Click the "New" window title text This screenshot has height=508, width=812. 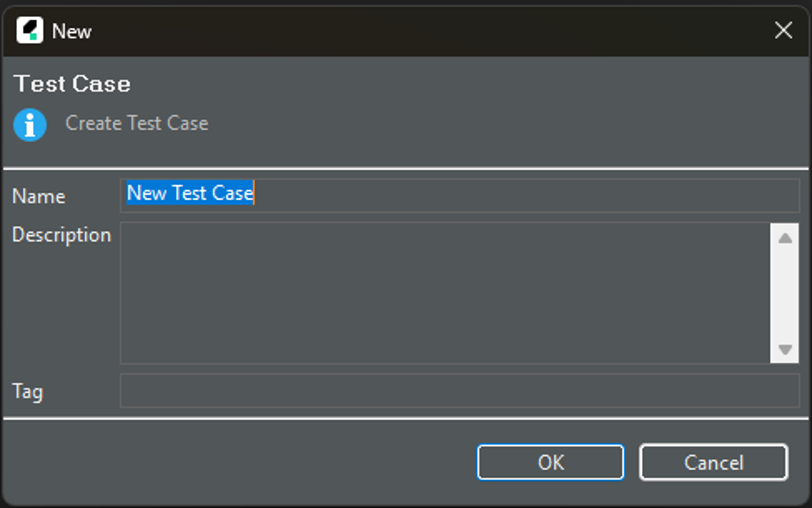[x=71, y=31]
